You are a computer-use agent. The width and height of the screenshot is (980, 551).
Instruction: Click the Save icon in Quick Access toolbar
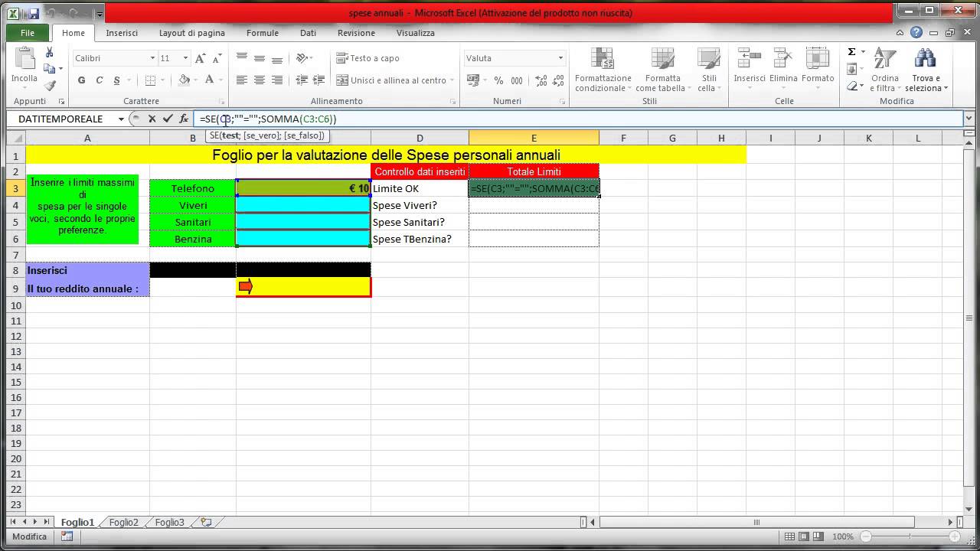(x=34, y=13)
